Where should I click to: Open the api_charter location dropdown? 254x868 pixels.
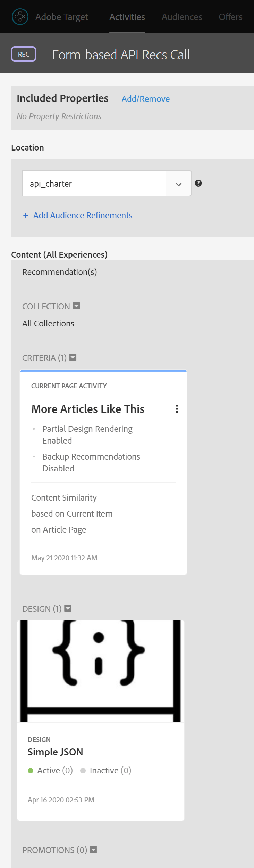[x=178, y=183]
